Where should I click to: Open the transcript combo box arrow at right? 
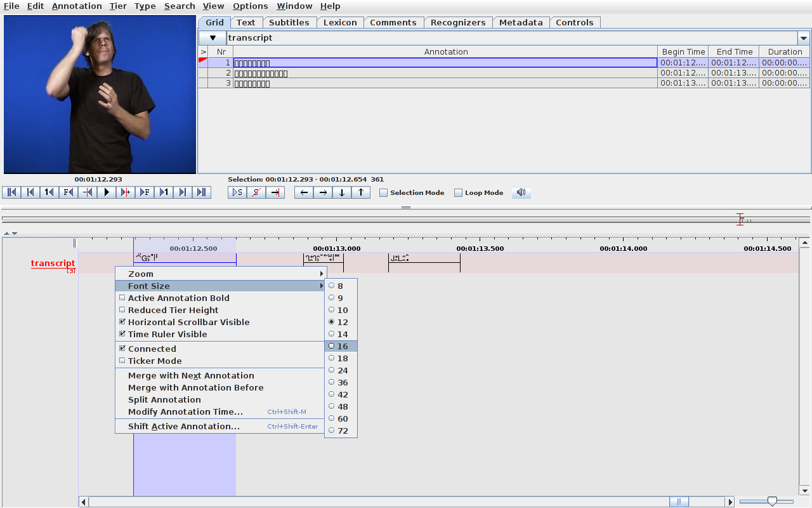804,38
